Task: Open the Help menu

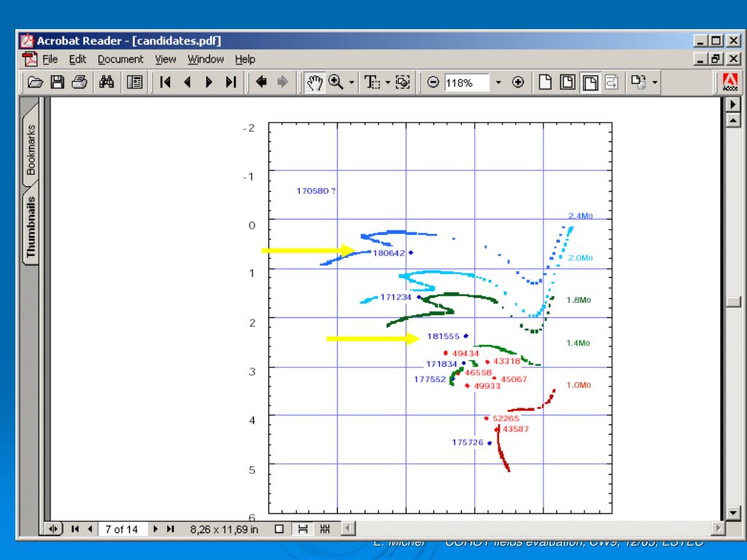Action: (245, 60)
